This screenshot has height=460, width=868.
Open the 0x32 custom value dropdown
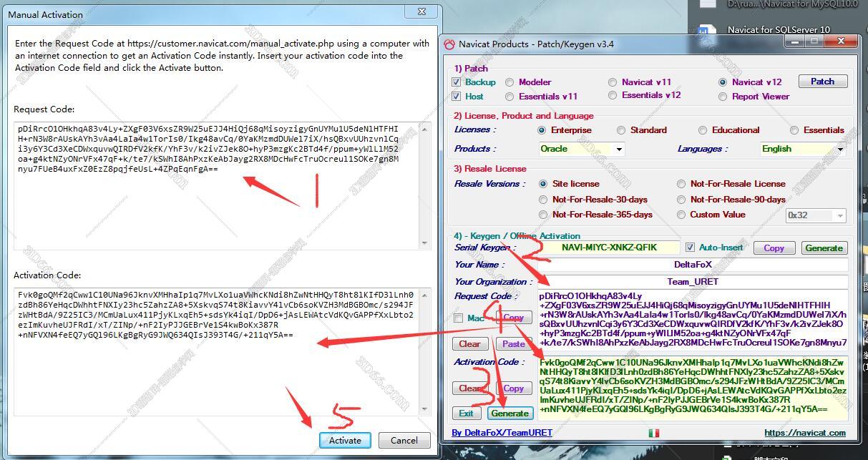pyautogui.click(x=816, y=215)
